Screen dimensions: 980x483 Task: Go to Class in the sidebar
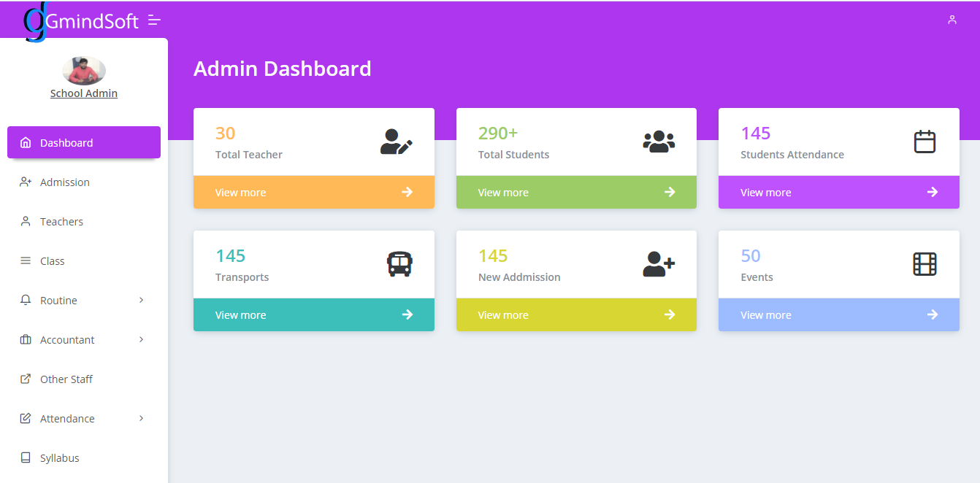[53, 261]
